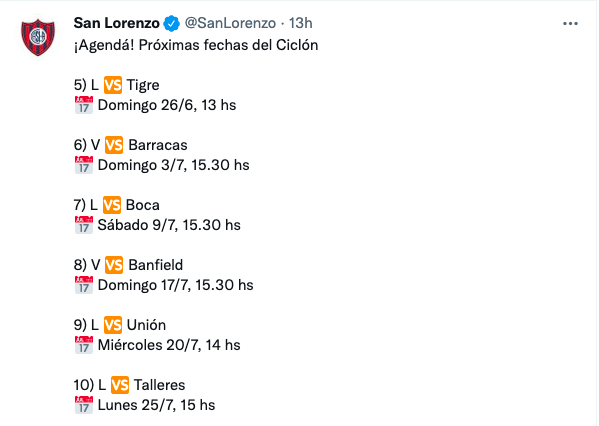This screenshot has width=599, height=426.
Task: Click the VS emoji next to Barracas
Action: tap(114, 145)
